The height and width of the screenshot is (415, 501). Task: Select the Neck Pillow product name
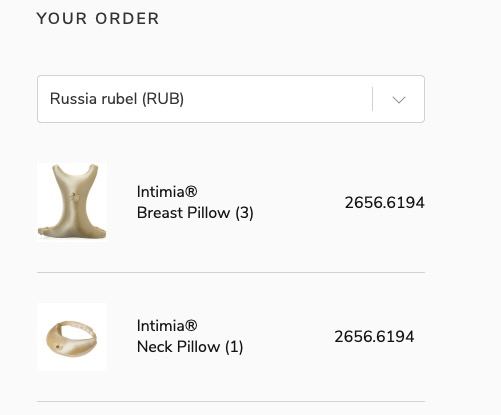(x=178, y=347)
